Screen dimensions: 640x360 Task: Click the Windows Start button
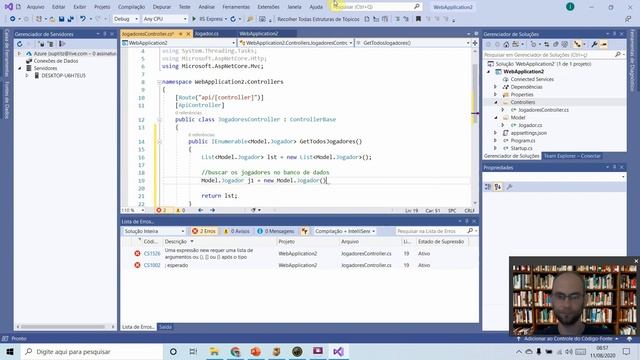(x=10, y=351)
